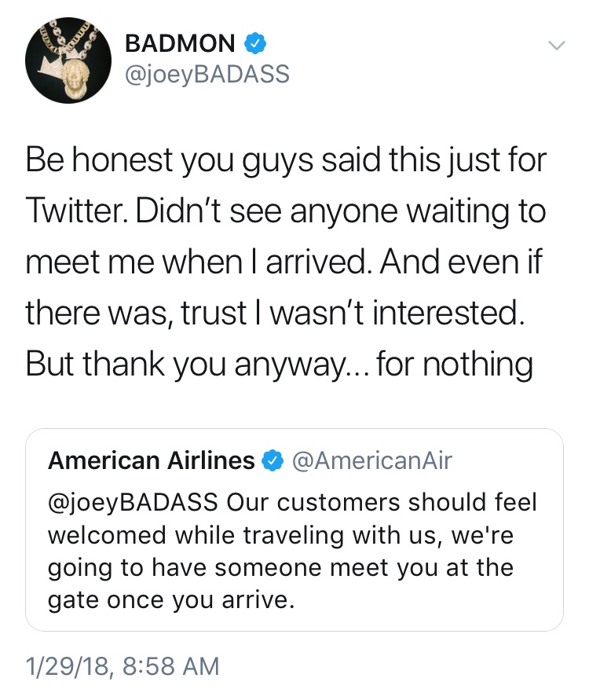Open the @AmericanAir handle
589x700 pixels.
click(371, 461)
